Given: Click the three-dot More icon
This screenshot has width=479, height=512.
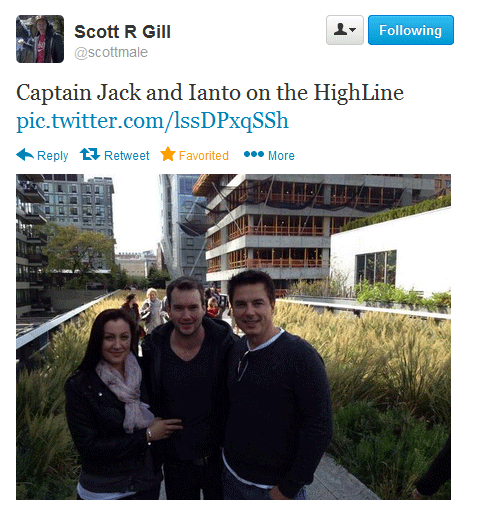Looking at the screenshot, I should (254, 154).
